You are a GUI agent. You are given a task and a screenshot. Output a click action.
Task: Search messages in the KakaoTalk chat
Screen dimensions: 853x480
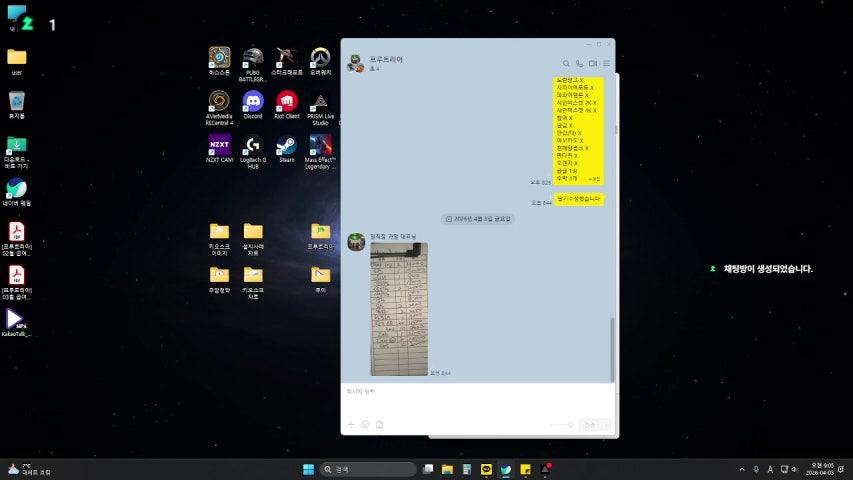(566, 63)
